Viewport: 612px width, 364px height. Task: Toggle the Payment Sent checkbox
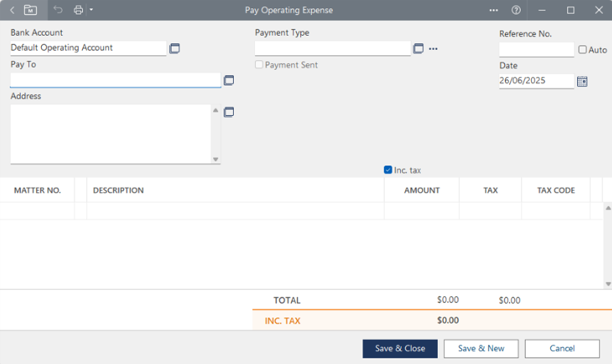point(259,65)
